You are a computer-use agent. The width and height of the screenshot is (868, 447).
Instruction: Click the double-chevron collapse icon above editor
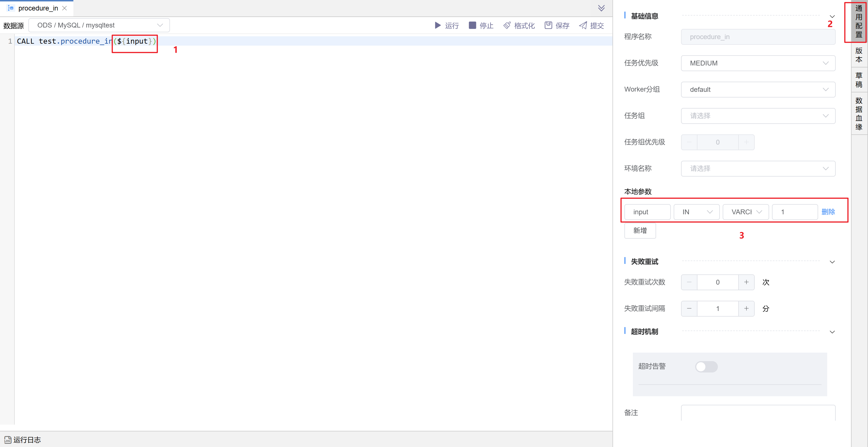tap(601, 8)
